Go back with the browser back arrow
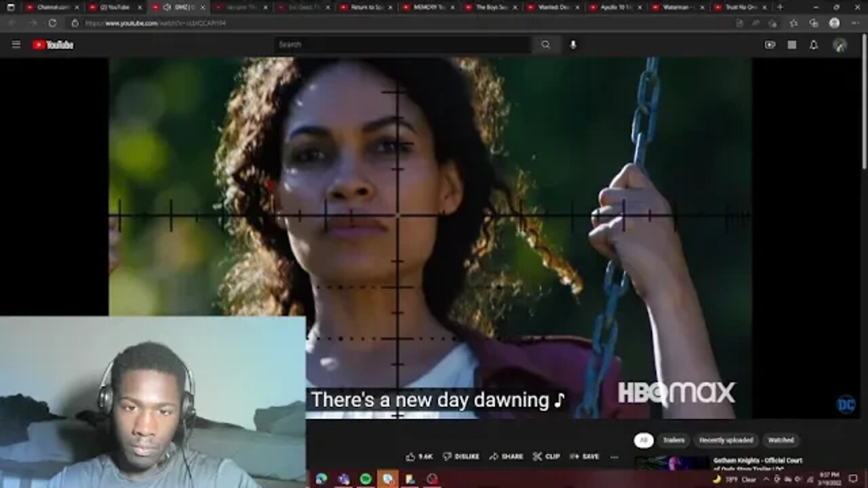The image size is (868, 488). 12,22
